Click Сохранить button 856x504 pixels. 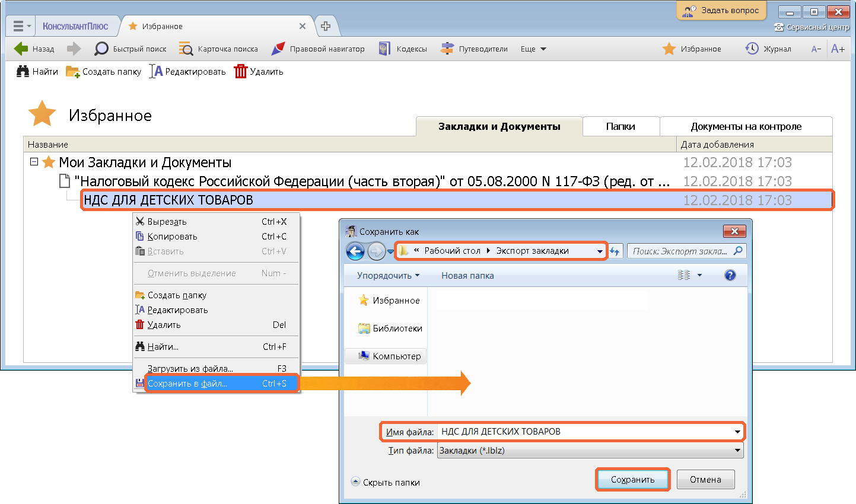click(632, 480)
